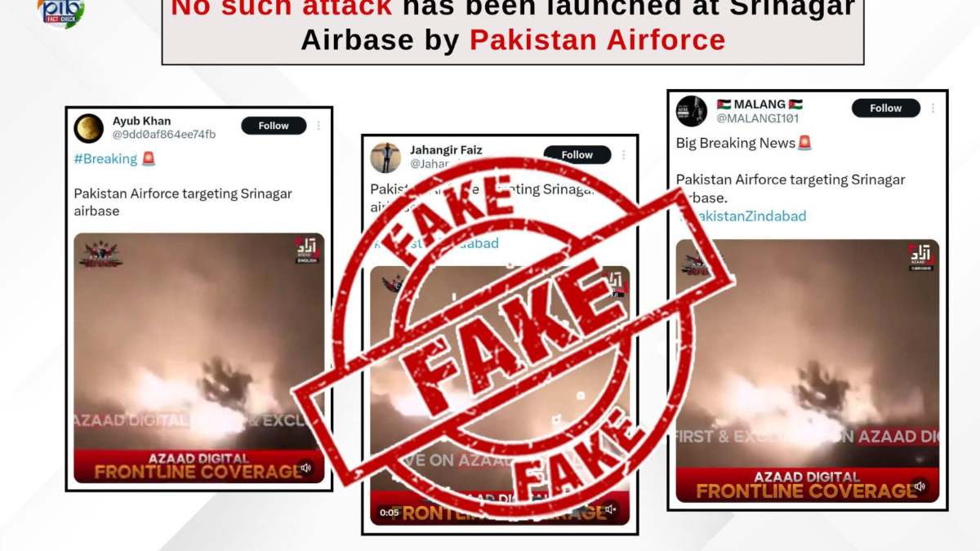Open Ayub Khan's moon profile avatar
980x551 pixels.
(x=88, y=128)
